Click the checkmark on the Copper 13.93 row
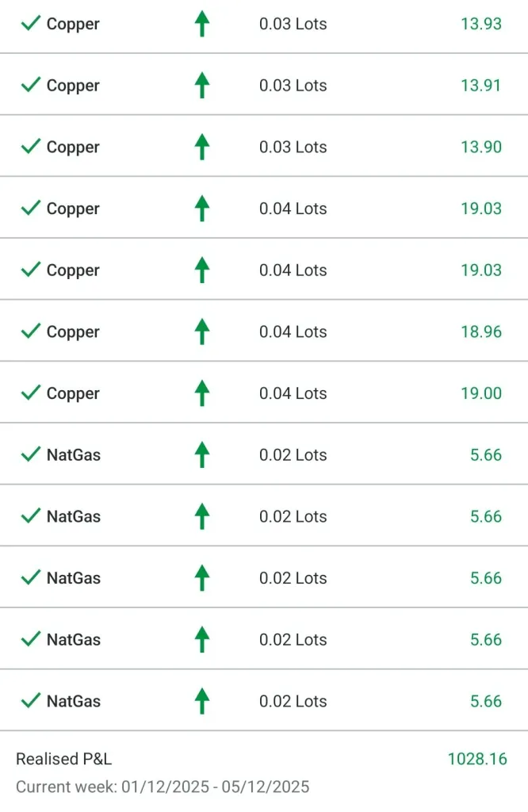This screenshot has height=812, width=528. [x=31, y=23]
